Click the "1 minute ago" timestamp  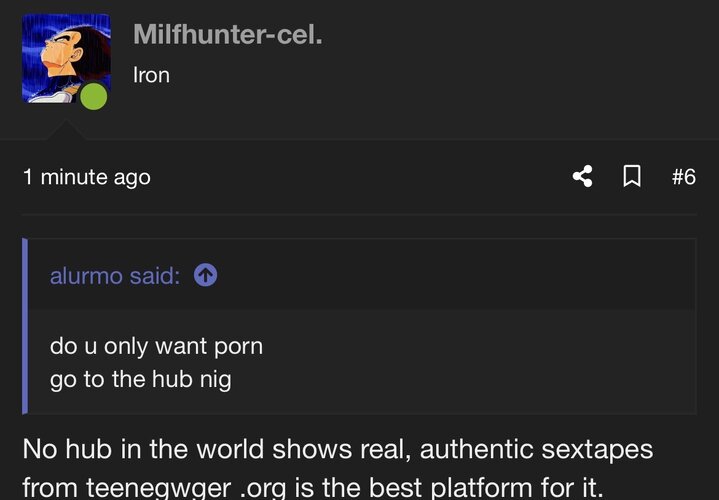coord(86,178)
